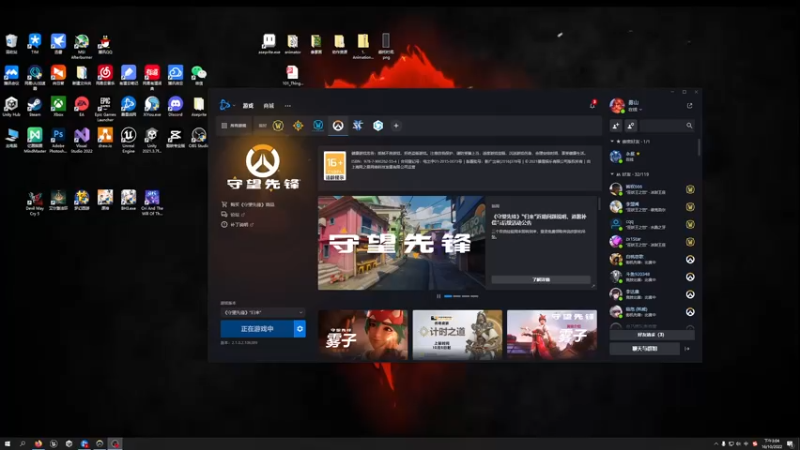Image resolution: width=800 pixels, height=450 pixels.
Task: Open the red Kiriko skin thumbnail
Action: 552,334
